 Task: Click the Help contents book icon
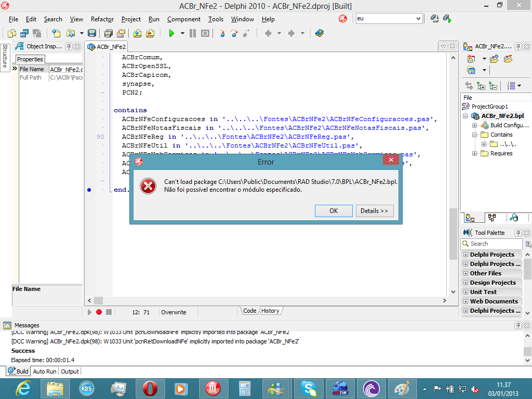[x=320, y=33]
